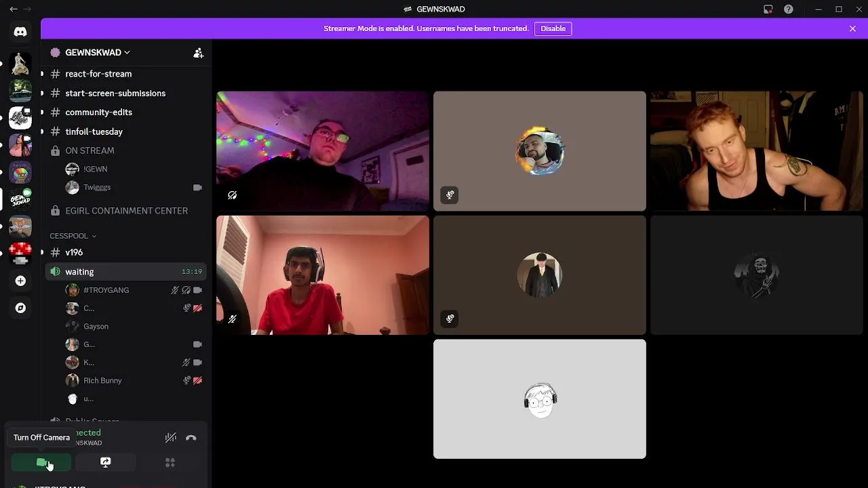Focus the red-haired man video tile

point(757,151)
